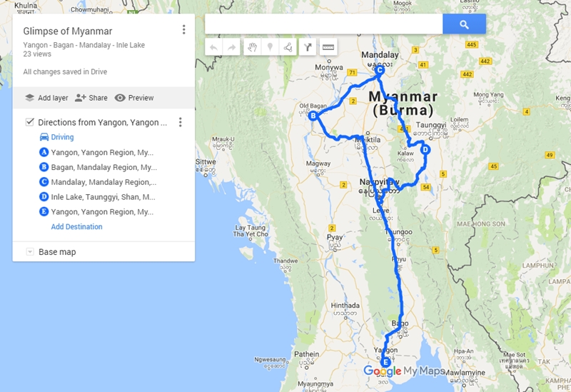
Task: Uncheck the Directions from Yangon layer checkbox
Action: tap(30, 122)
